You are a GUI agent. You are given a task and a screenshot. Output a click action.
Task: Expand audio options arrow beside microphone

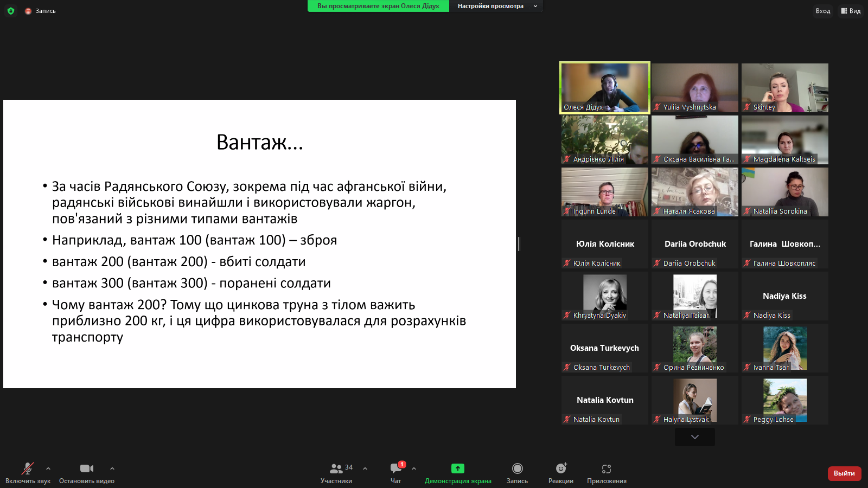[x=48, y=468]
